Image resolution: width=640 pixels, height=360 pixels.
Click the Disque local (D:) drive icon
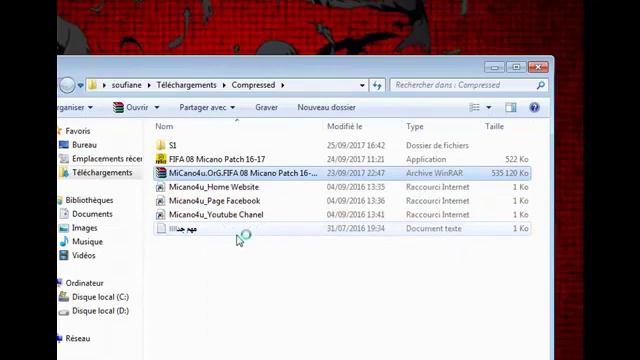coord(64,311)
